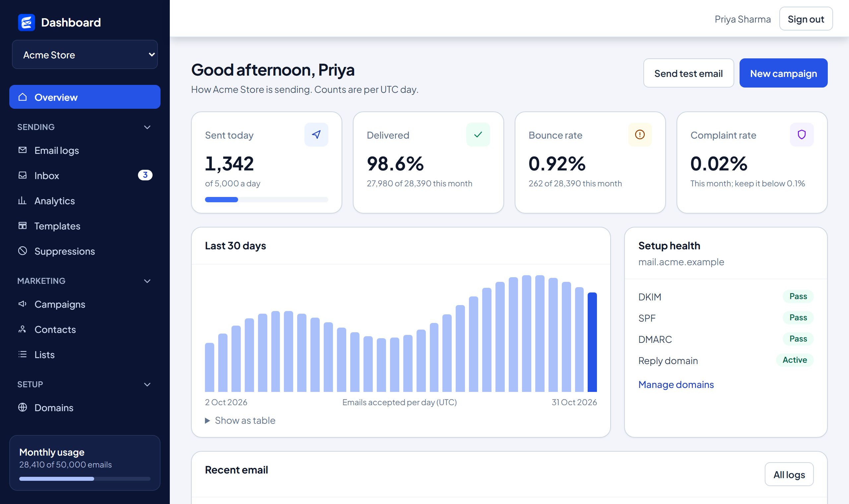The width and height of the screenshot is (849, 504).
Task: Collapse the SETUP section
Action: tap(85, 384)
